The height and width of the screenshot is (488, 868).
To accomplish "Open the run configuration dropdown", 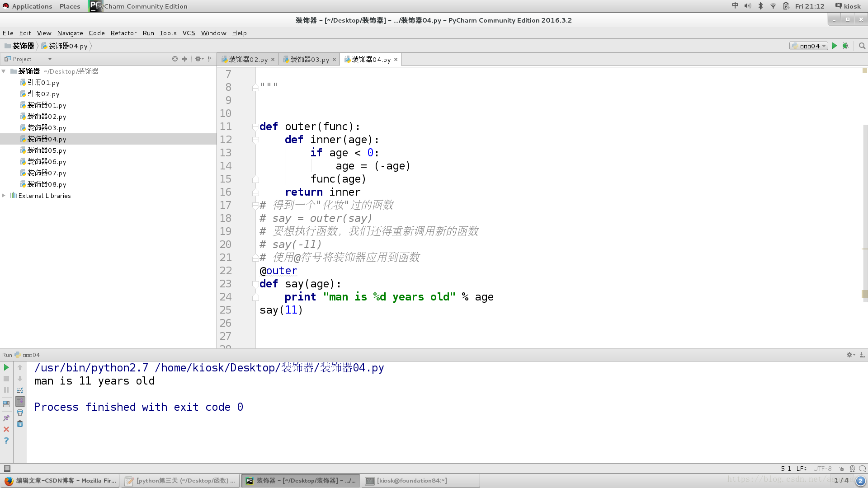I will pyautogui.click(x=809, y=46).
